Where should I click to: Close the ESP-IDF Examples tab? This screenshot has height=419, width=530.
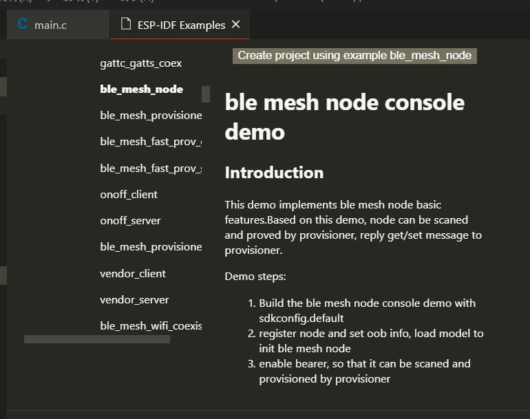pyautogui.click(x=236, y=24)
